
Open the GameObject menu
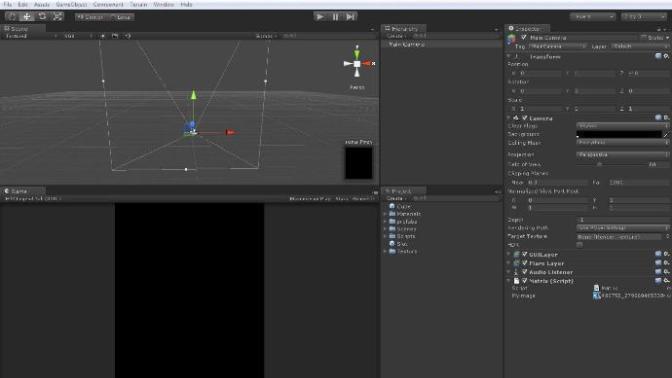[x=71, y=4]
